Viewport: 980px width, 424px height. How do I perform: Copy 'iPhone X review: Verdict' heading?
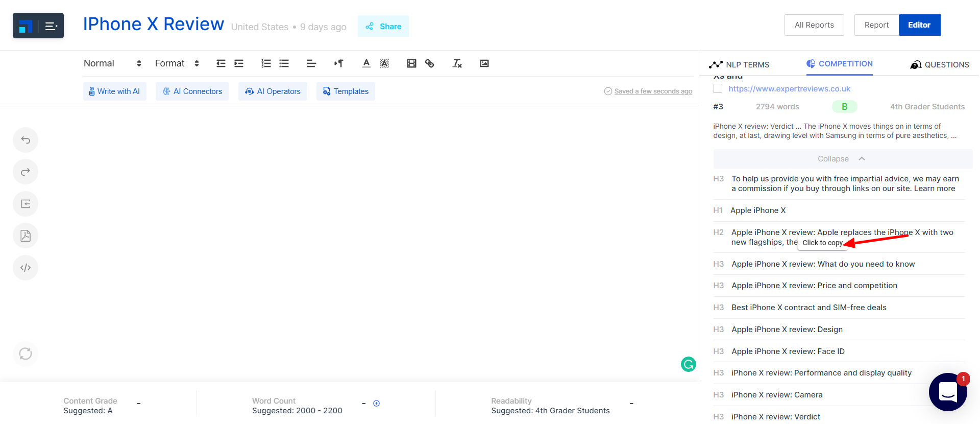point(775,417)
